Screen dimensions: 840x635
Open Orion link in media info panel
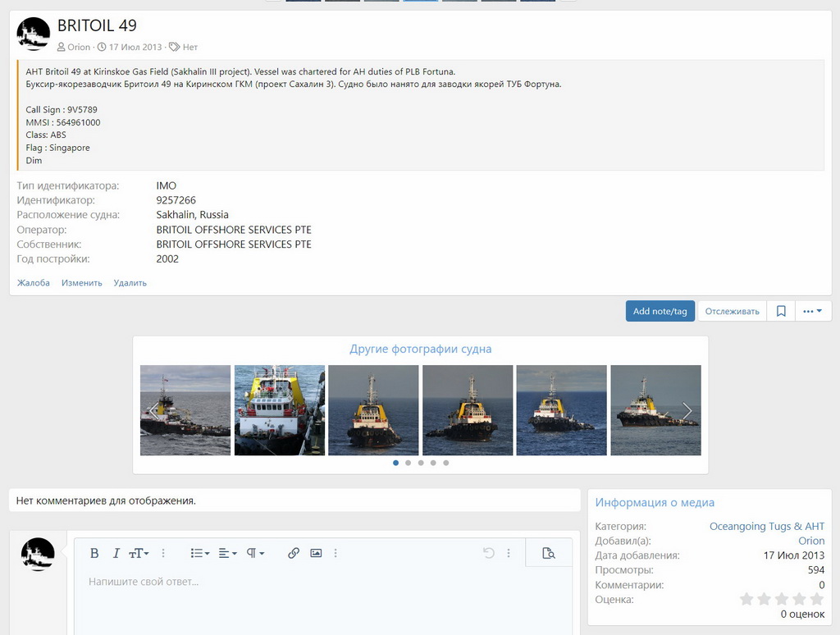point(811,541)
